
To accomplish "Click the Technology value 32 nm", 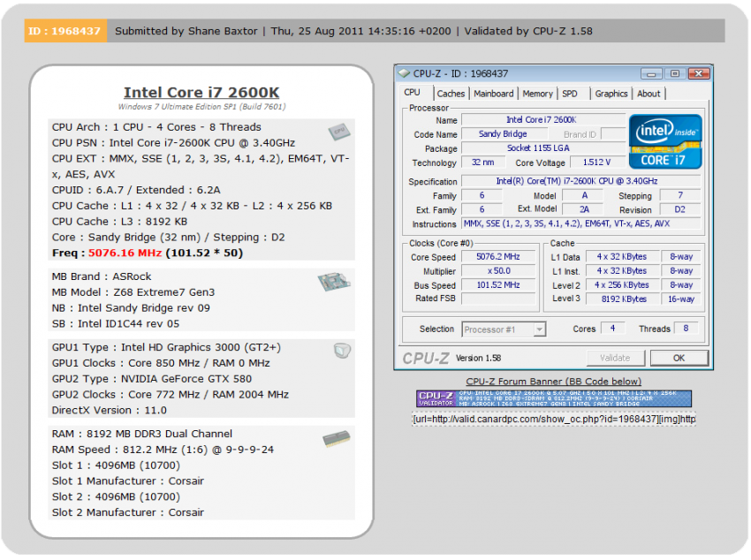I will click(x=482, y=163).
